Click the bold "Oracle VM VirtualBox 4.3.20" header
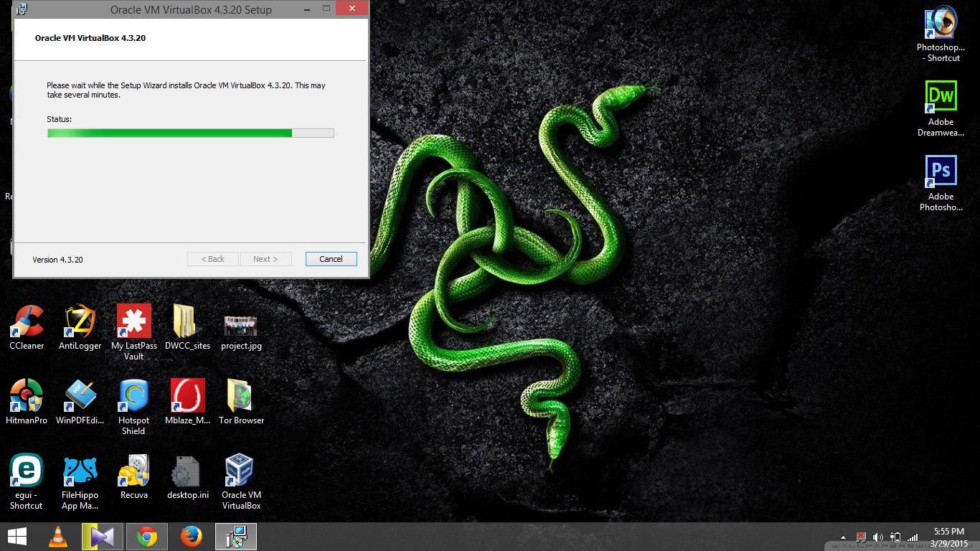The width and height of the screenshot is (980, 551). pos(90,38)
